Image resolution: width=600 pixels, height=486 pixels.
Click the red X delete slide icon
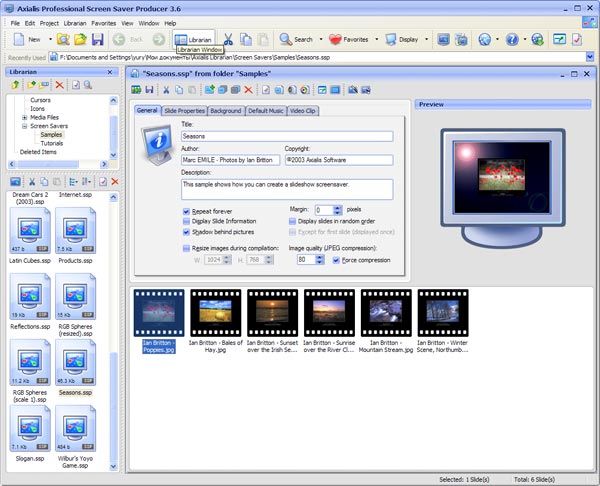click(x=249, y=90)
